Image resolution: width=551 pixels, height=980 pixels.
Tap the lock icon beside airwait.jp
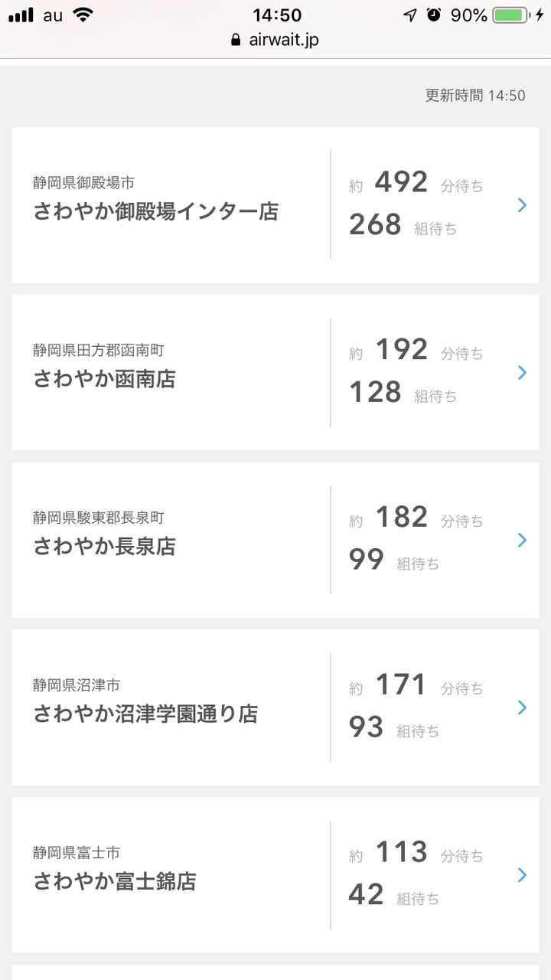[x=236, y=41]
